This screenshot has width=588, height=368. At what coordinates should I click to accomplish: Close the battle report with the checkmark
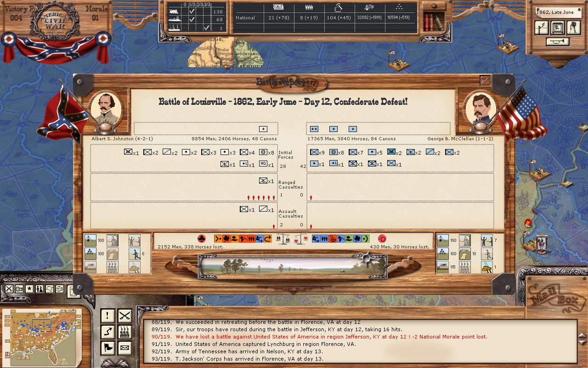(x=485, y=81)
